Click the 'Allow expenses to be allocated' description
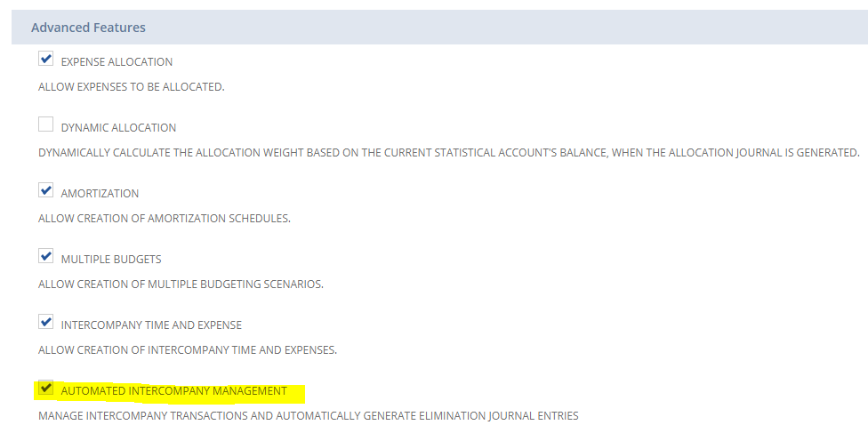Screen dimensions: 868x425 click(131, 87)
